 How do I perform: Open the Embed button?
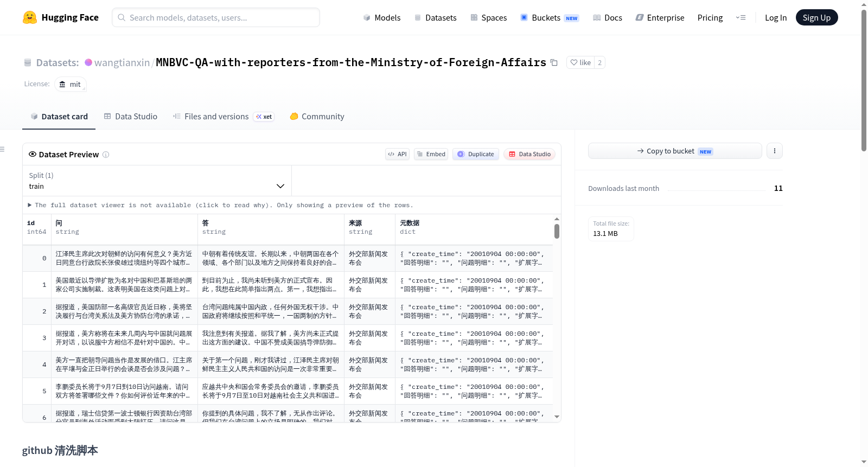coord(431,154)
